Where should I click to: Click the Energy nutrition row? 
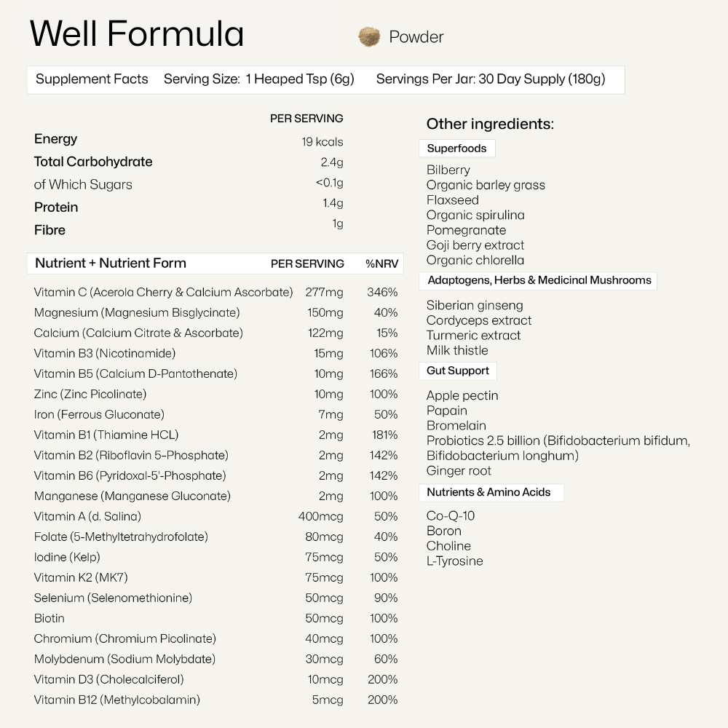coord(56,139)
